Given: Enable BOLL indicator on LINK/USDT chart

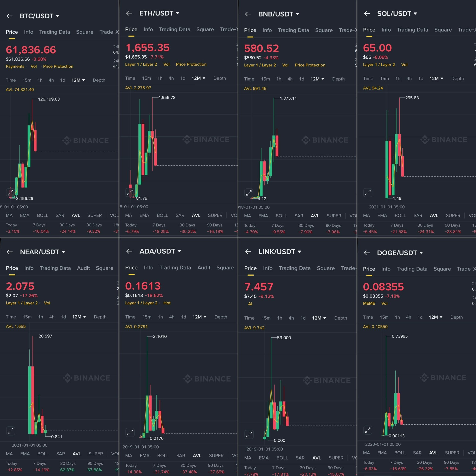Looking at the screenshot, I should (282, 457).
